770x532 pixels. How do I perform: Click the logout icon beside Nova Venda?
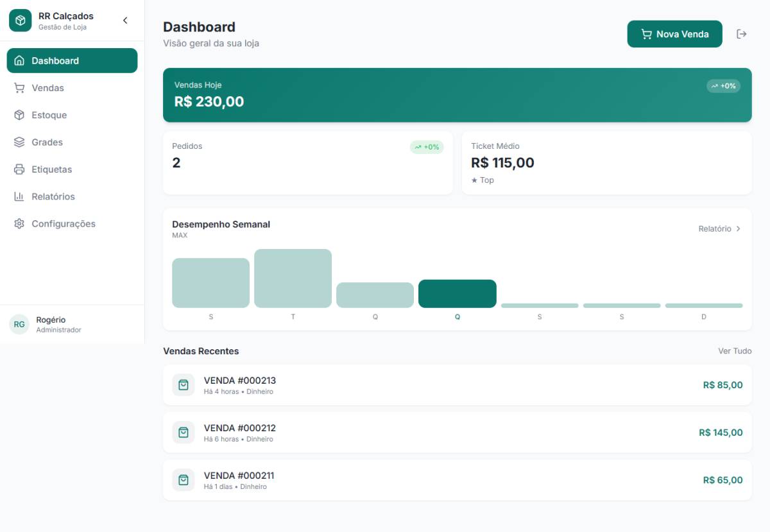[742, 34]
